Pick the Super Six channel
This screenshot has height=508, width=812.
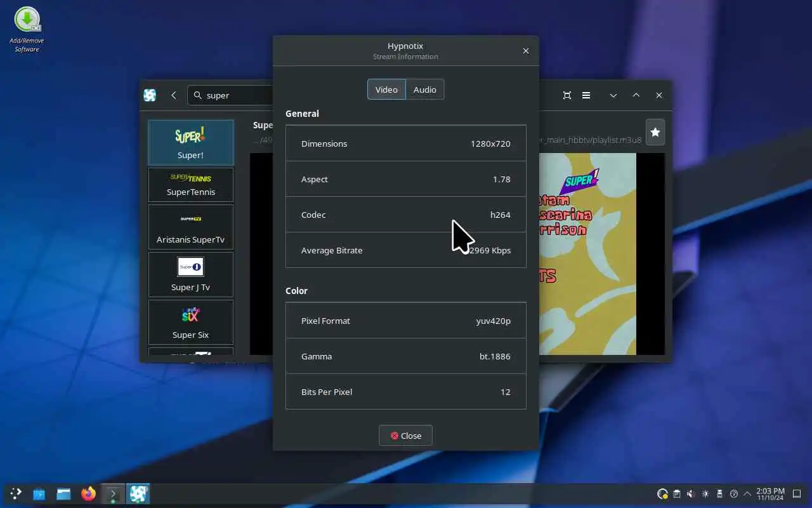coord(191,322)
